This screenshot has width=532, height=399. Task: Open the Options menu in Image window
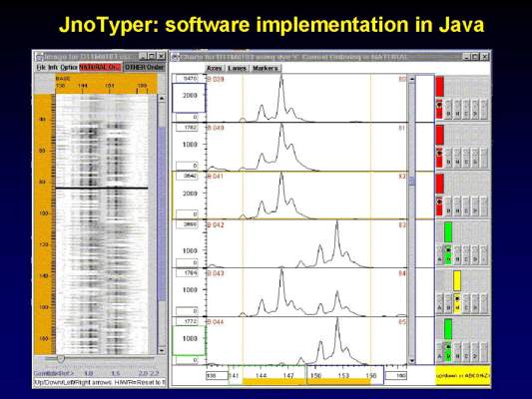click(x=69, y=67)
